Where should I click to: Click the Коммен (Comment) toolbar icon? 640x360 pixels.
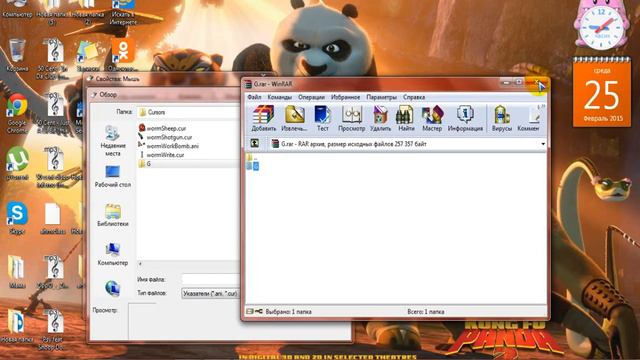[x=528, y=118]
